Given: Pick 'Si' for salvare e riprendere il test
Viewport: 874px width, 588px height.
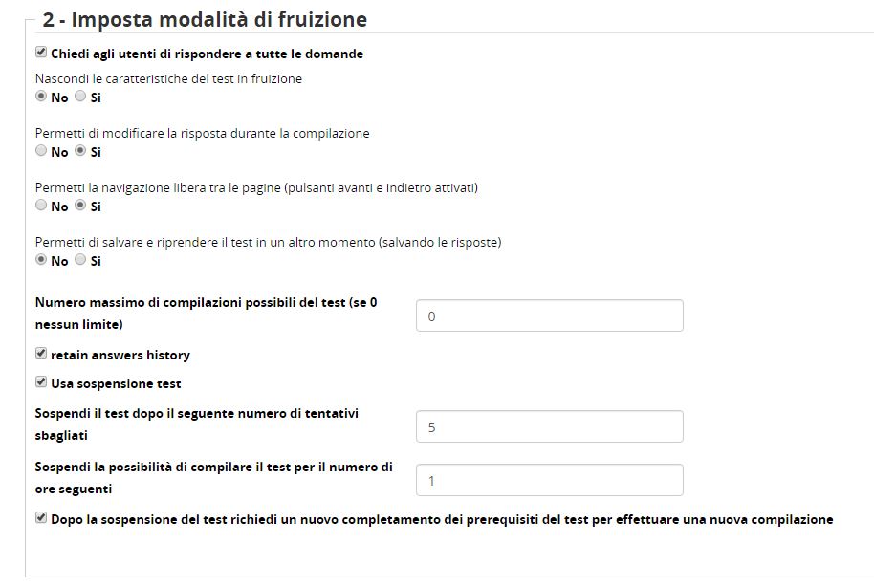Looking at the screenshot, I should click(80, 260).
